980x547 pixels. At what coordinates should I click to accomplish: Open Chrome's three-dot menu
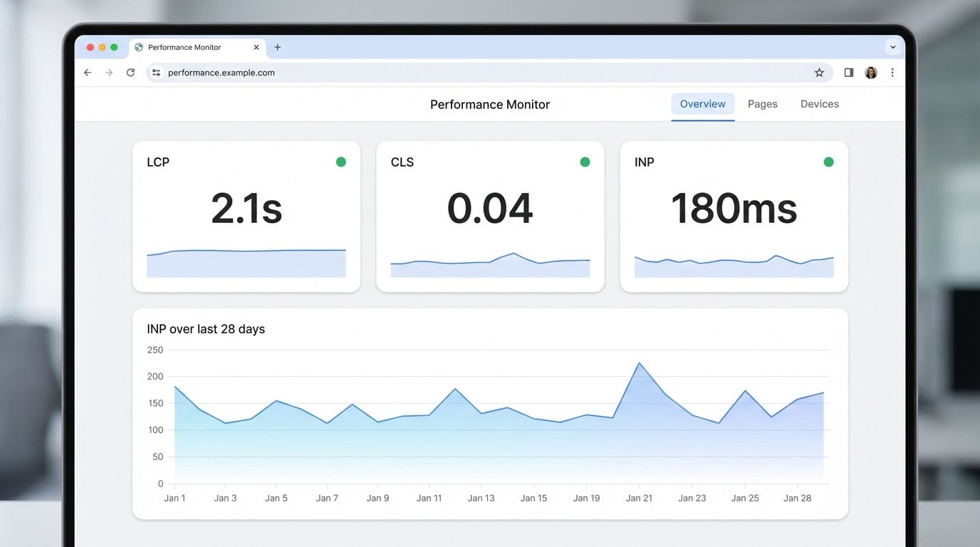(892, 72)
